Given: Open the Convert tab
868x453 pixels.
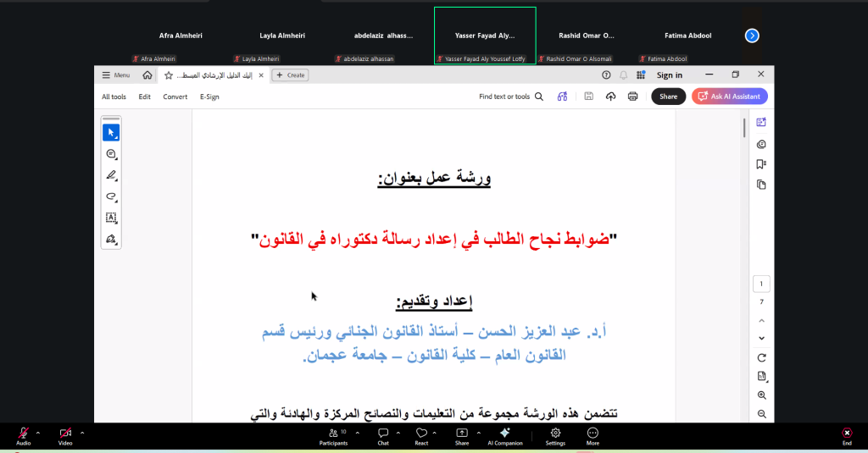Looking at the screenshot, I should 175,97.
